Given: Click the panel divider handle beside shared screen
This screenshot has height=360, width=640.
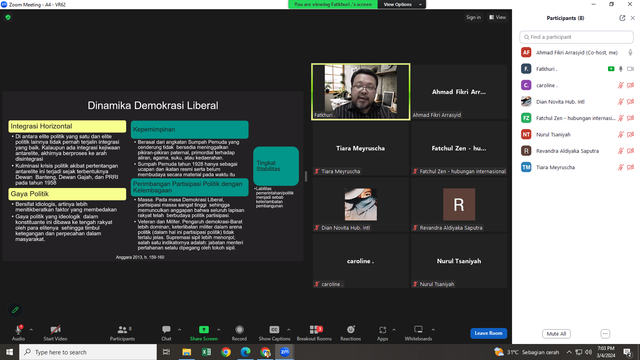Looking at the screenshot, I should [x=306, y=176].
